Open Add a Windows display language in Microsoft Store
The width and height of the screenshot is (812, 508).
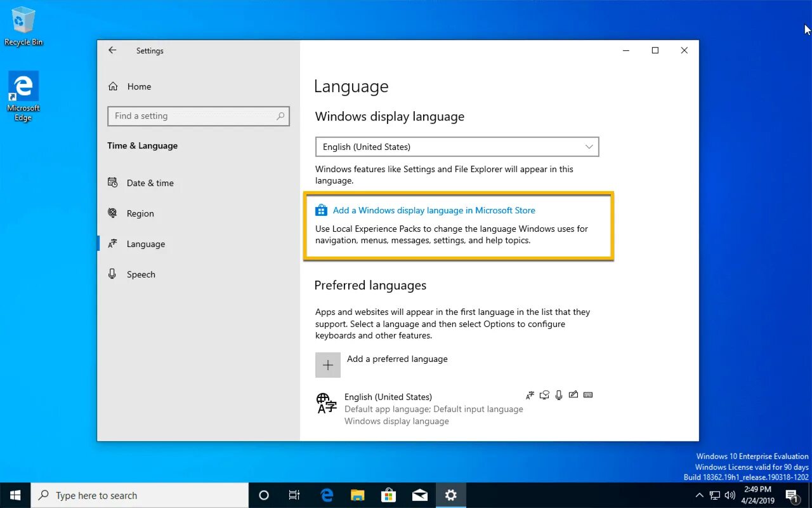(434, 210)
